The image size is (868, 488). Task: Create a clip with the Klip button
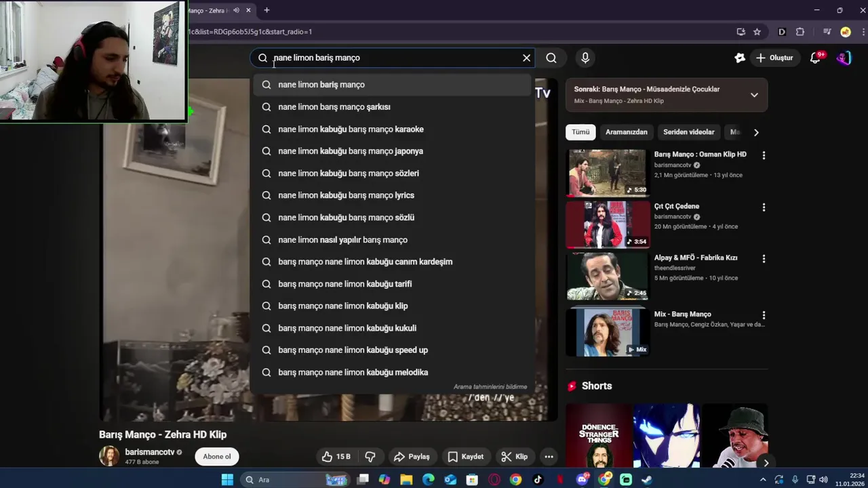(514, 457)
